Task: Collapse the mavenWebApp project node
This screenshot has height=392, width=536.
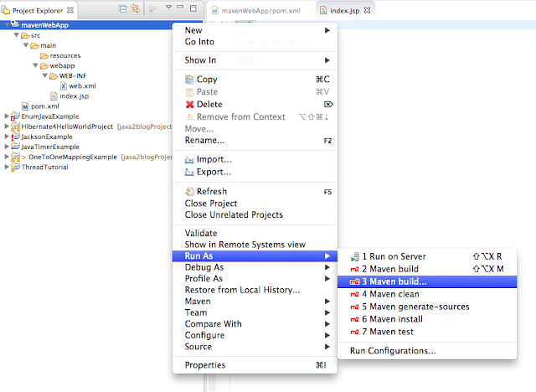Action: [x=7, y=24]
